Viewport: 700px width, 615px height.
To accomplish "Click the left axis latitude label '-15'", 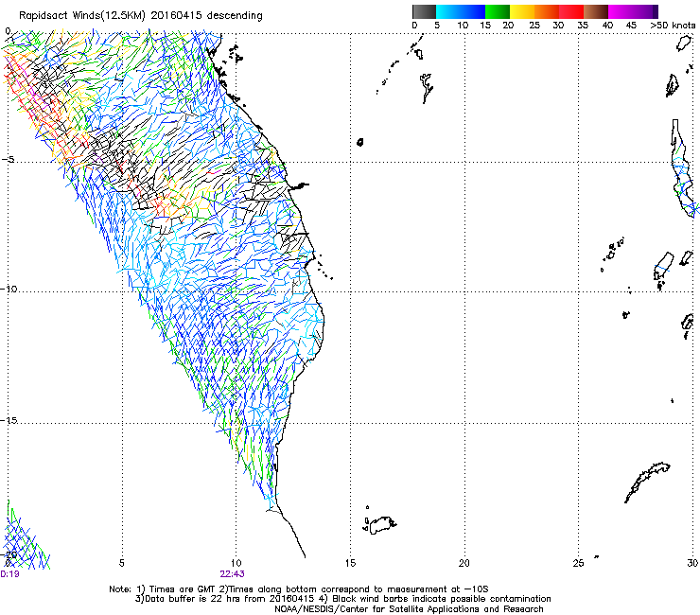I will pos(9,420).
